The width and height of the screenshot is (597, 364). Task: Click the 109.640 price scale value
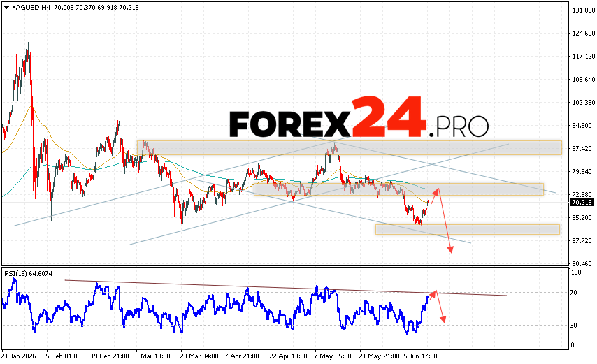(x=583, y=80)
